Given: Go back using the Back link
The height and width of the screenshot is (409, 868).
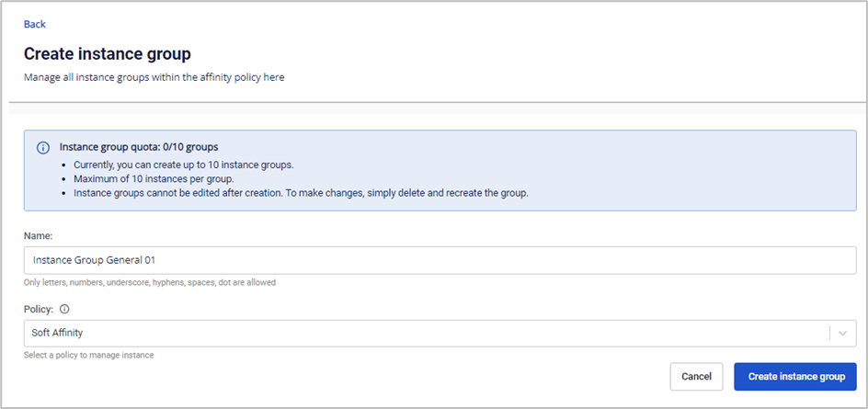Looking at the screenshot, I should point(35,24).
